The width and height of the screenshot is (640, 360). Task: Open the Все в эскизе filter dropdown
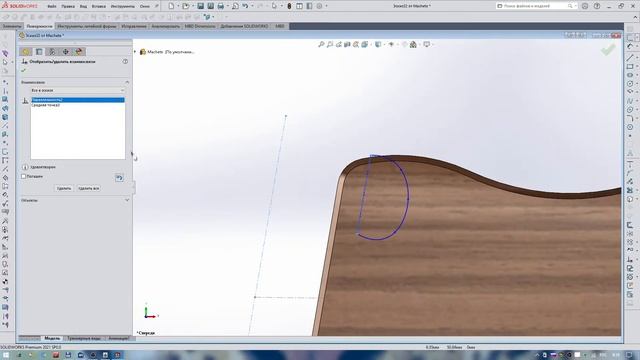tap(78, 90)
